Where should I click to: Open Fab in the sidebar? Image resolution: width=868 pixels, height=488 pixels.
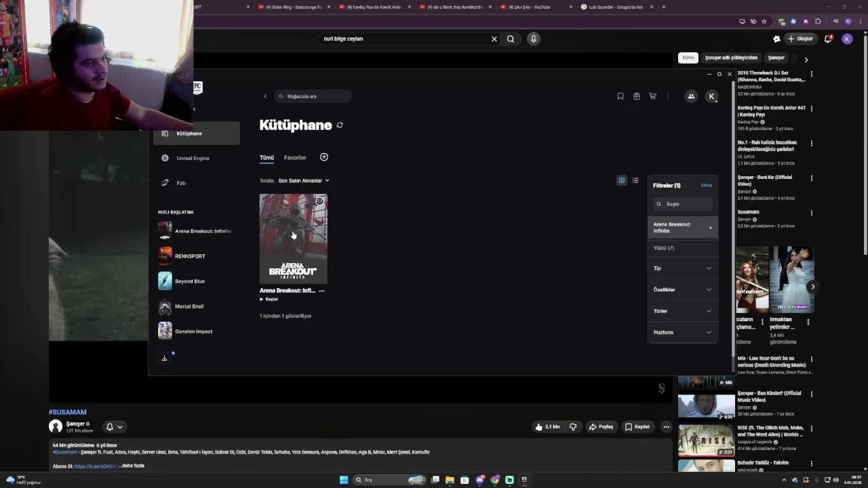click(x=197, y=183)
